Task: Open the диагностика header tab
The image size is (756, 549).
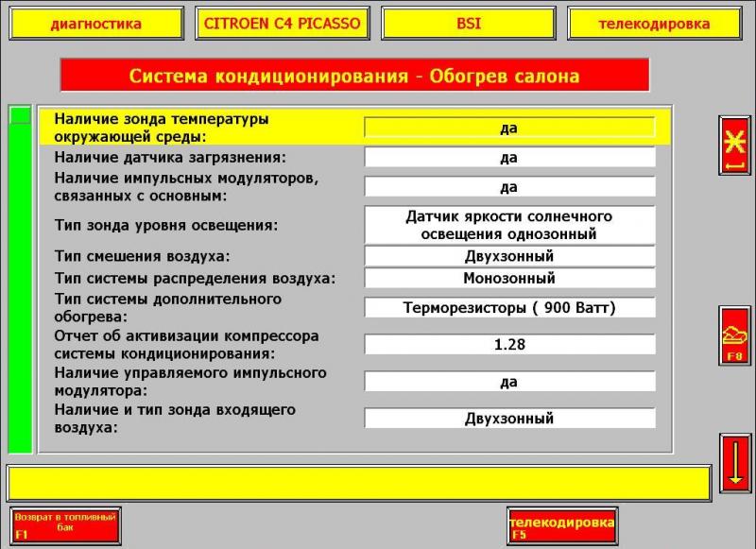Action: pyautogui.click(x=96, y=23)
